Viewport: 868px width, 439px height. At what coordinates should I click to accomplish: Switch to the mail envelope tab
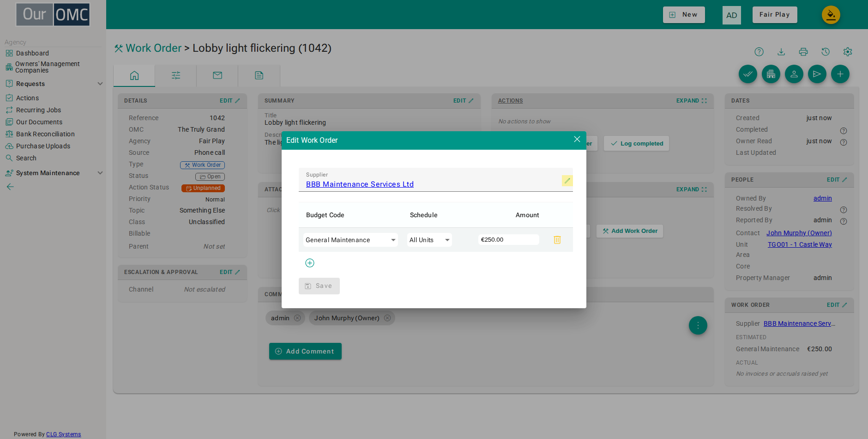pos(217,75)
